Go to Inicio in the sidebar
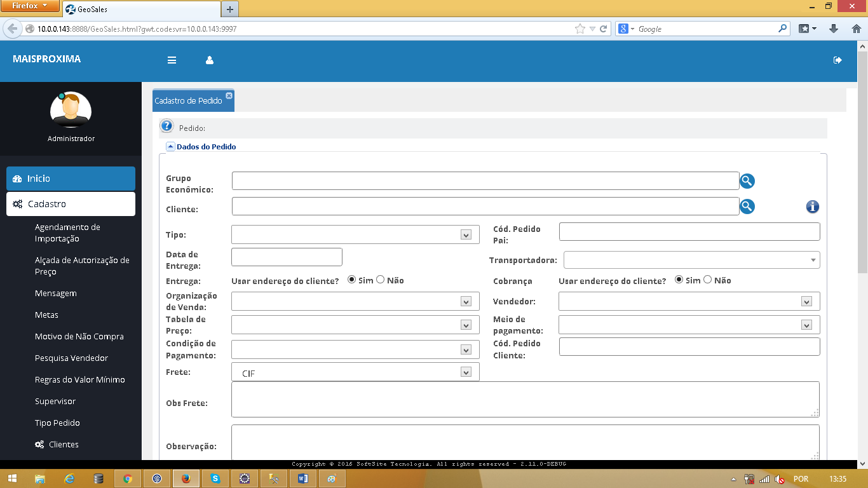 [71, 179]
